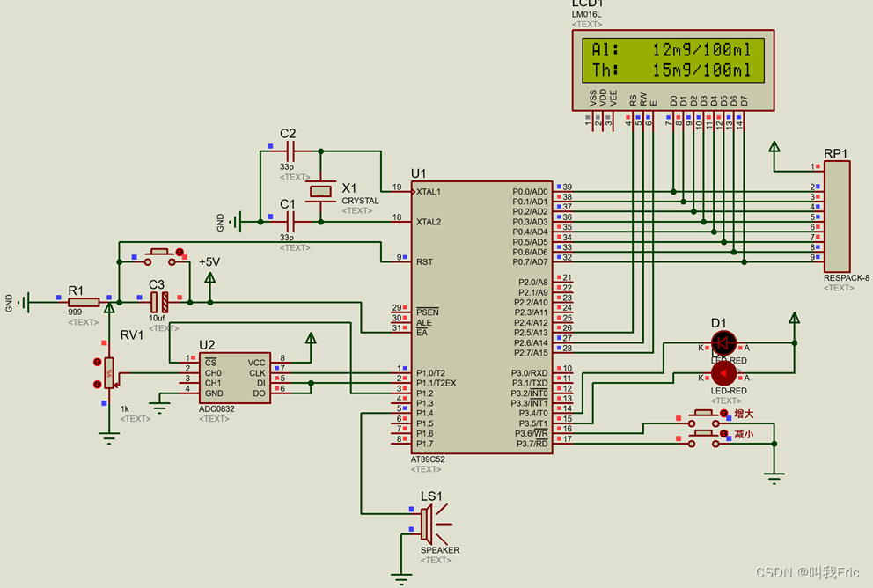This screenshot has height=588, width=873.
Task: Click the ADC0832 label below U2
Action: pos(216,408)
